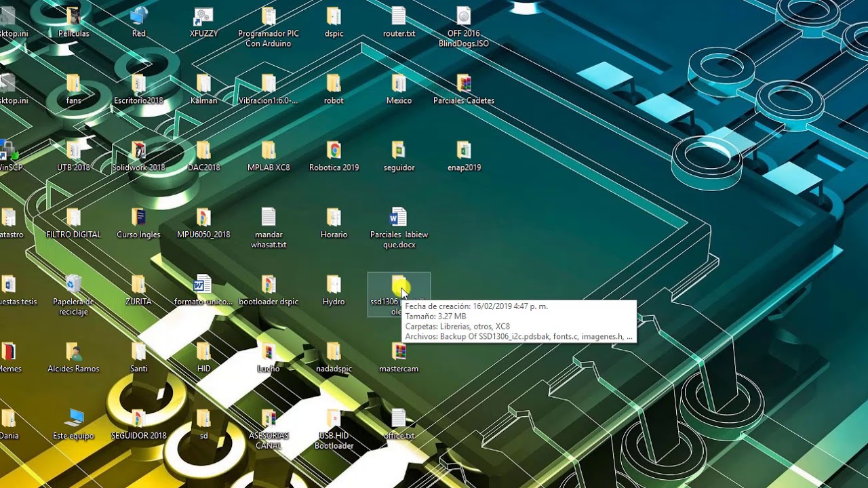Select the robot folder
Viewport: 868px width, 488px height.
coord(334,83)
